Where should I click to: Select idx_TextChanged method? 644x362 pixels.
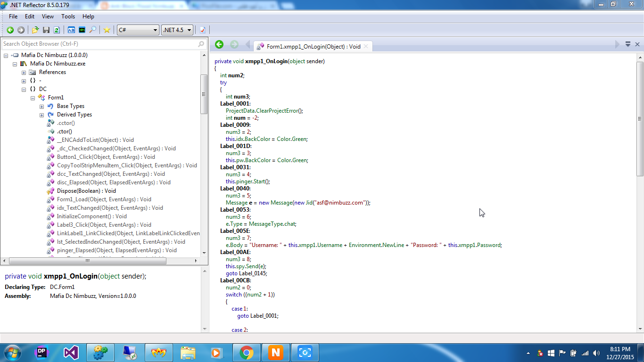[110, 208]
